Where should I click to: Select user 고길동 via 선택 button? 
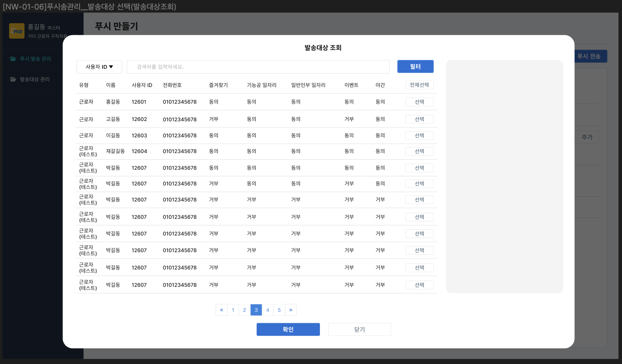[419, 119]
